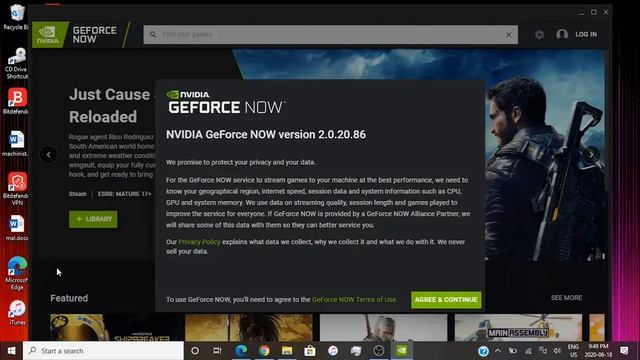640x360 pixels.
Task: Open the Privacy Policy link
Action: [x=199, y=242]
